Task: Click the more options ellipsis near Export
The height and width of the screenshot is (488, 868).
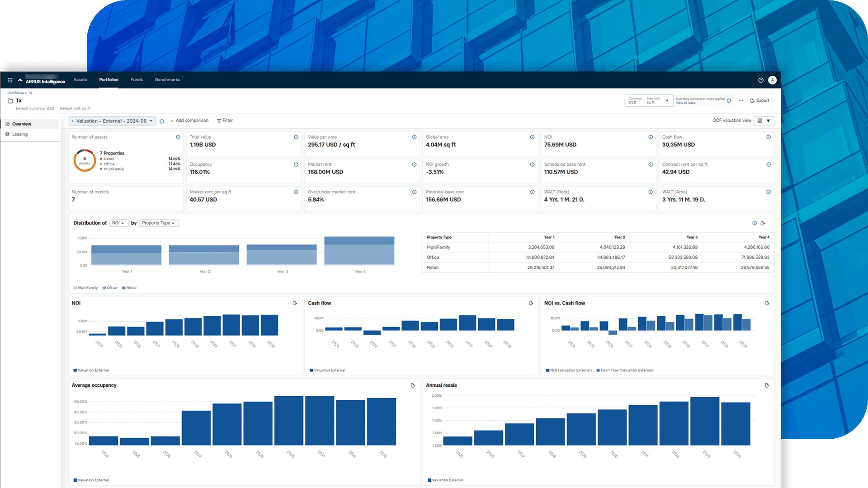Action: tap(740, 100)
